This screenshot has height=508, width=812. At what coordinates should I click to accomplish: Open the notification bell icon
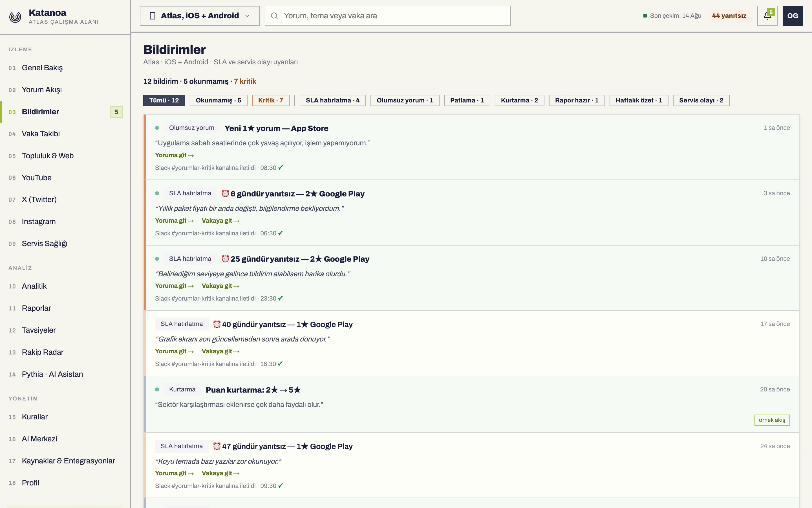coord(767,16)
